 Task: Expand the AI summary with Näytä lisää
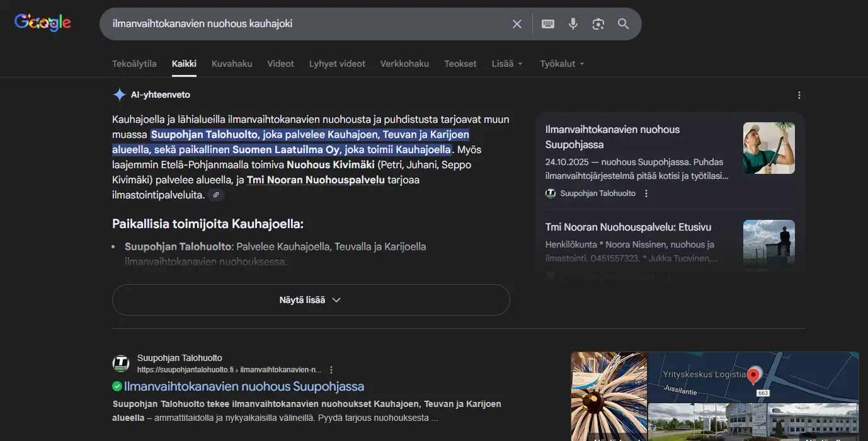tap(311, 300)
